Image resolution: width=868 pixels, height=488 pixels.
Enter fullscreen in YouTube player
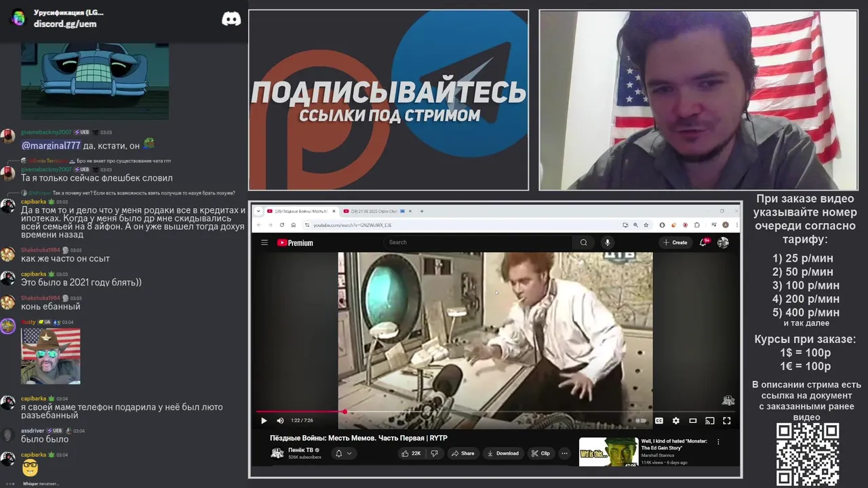726,421
